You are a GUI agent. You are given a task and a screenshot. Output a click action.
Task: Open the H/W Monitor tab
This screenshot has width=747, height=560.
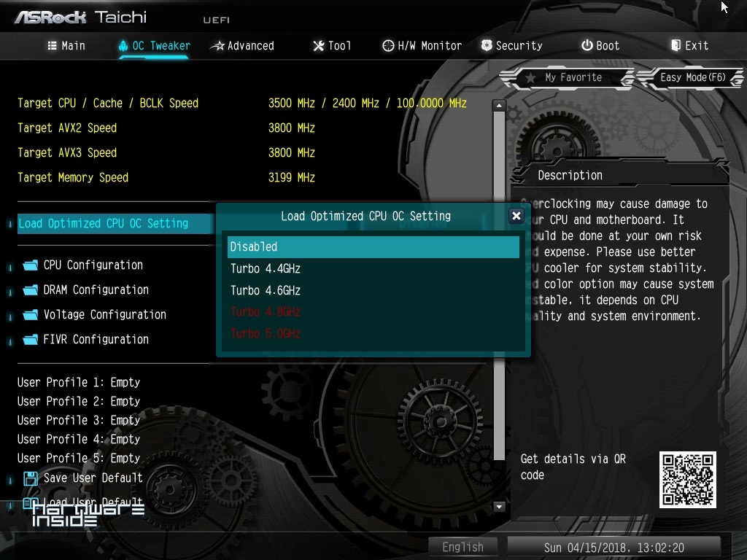click(422, 46)
